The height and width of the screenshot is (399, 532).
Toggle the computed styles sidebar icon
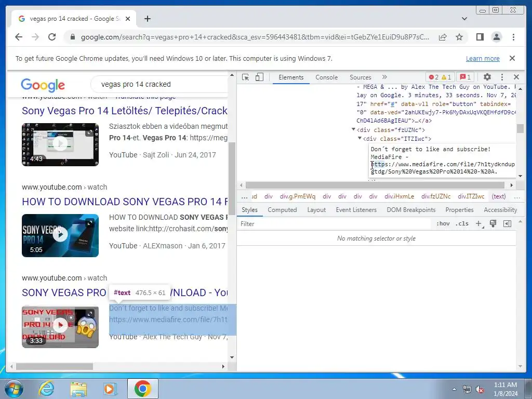point(507,223)
